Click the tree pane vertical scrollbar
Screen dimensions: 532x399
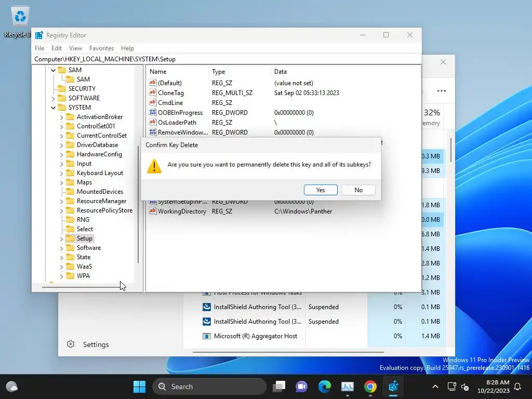coord(138,205)
